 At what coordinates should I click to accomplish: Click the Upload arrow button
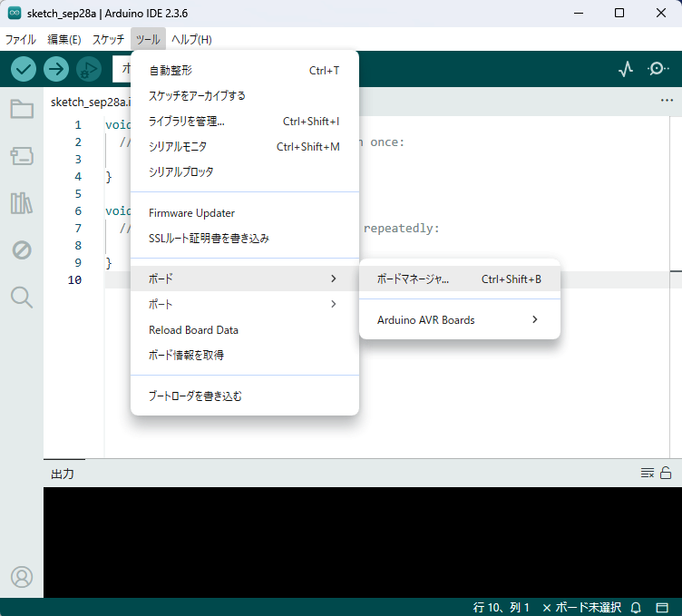point(56,69)
